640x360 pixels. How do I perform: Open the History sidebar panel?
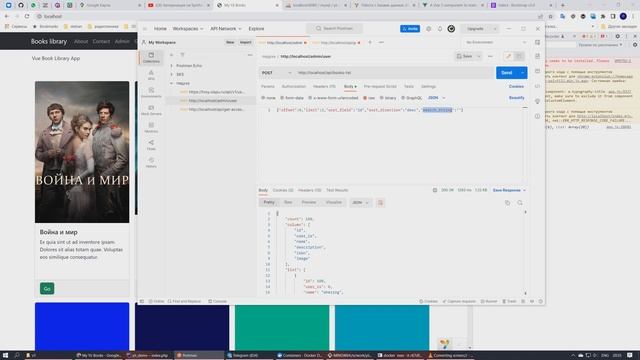pyautogui.click(x=151, y=162)
